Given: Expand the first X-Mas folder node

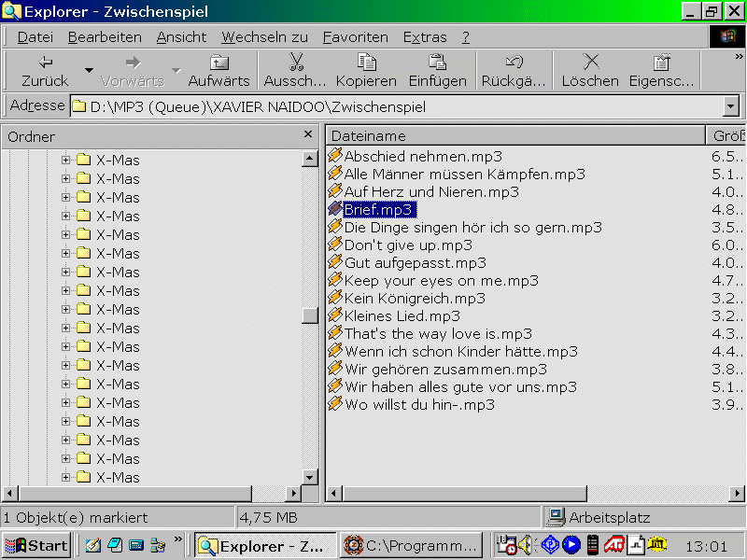Looking at the screenshot, I should (x=65, y=160).
